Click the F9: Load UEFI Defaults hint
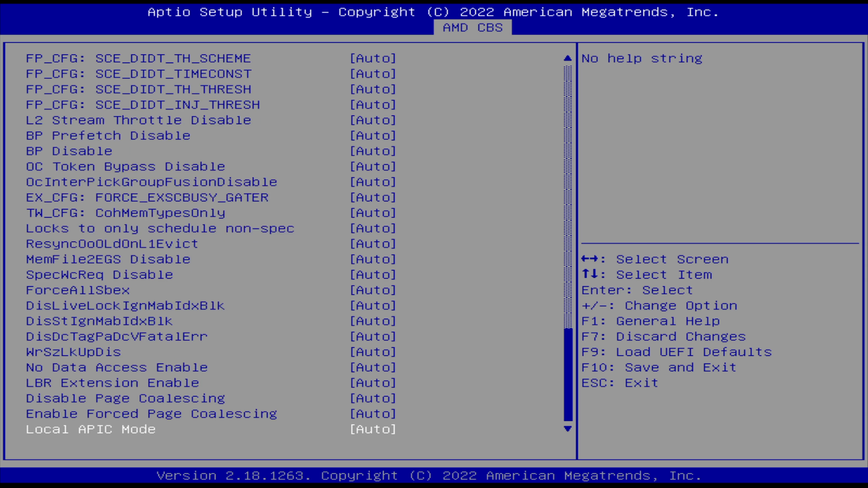This screenshot has width=868, height=488. click(x=677, y=352)
